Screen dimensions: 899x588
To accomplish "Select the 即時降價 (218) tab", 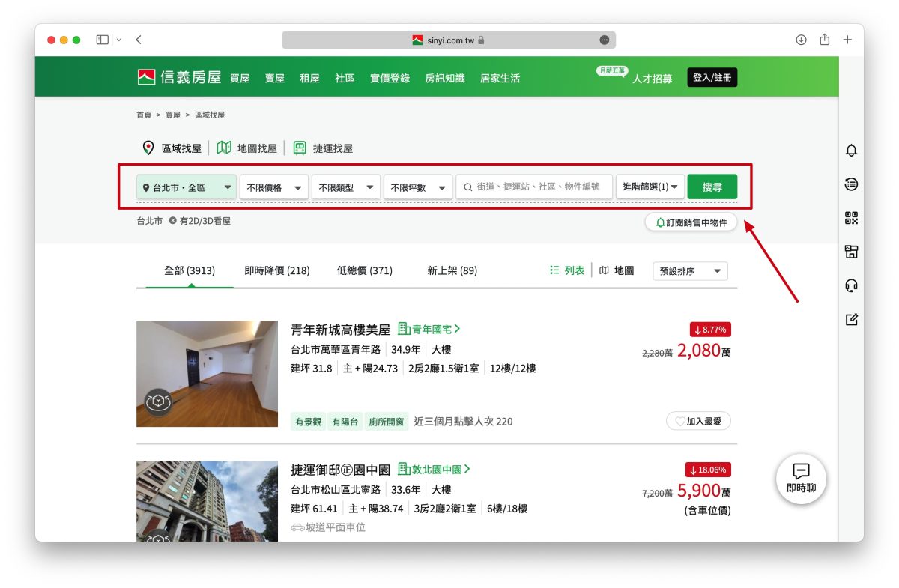I will point(277,270).
